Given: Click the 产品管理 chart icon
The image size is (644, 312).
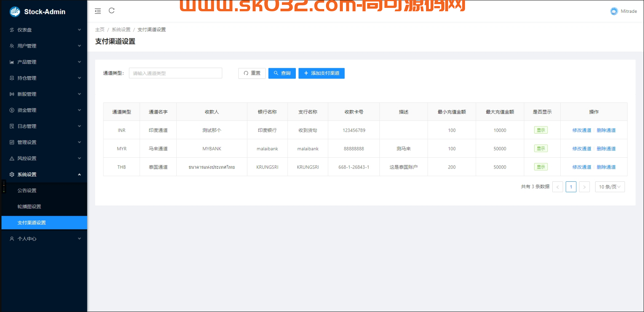Looking at the screenshot, I should 12,62.
